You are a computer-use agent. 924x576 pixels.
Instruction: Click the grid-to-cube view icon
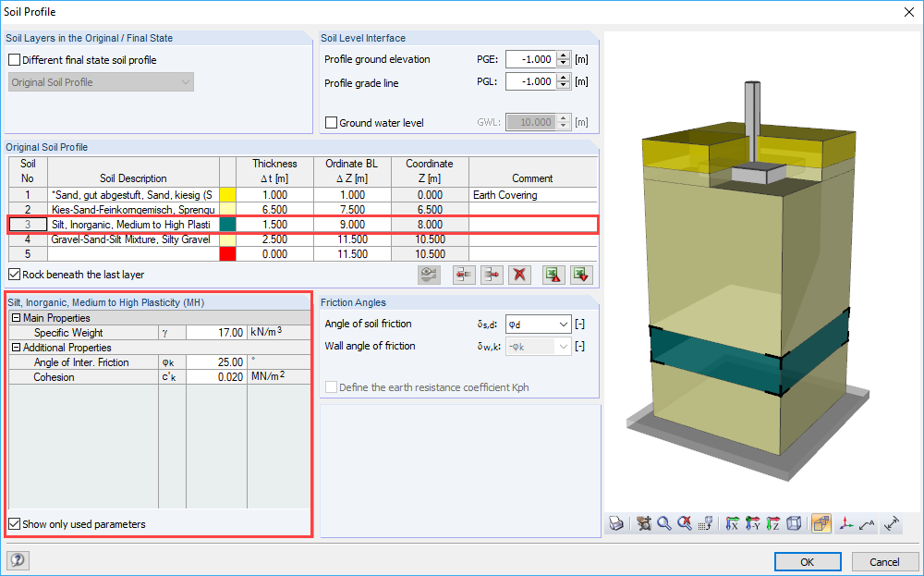pos(705,523)
